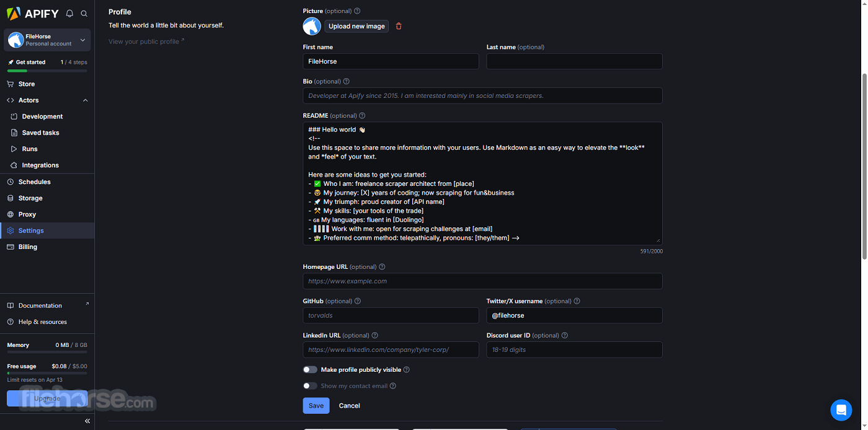Open View your public profile link

pyautogui.click(x=146, y=42)
